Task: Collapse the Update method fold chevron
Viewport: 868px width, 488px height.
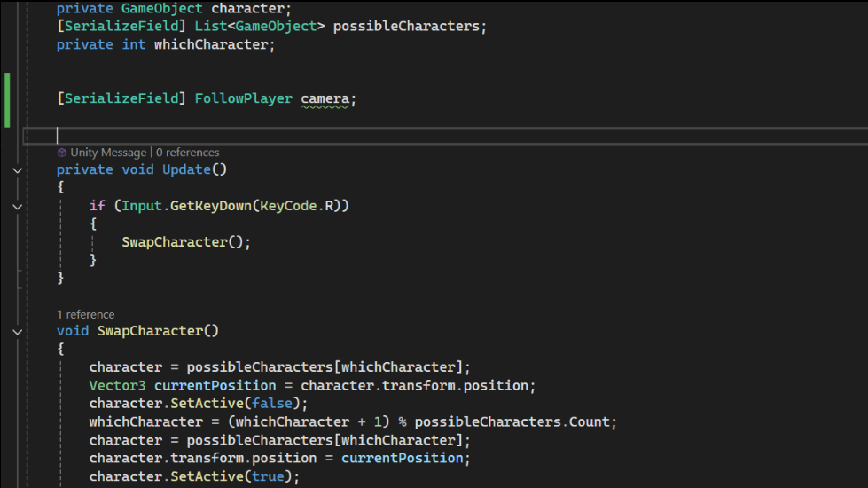Action: (17, 170)
